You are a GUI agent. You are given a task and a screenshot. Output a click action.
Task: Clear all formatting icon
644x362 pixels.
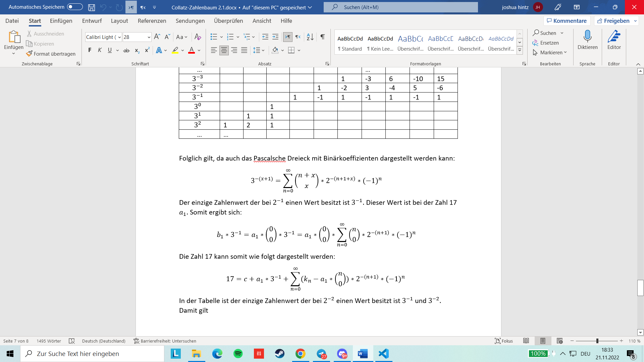click(x=198, y=37)
